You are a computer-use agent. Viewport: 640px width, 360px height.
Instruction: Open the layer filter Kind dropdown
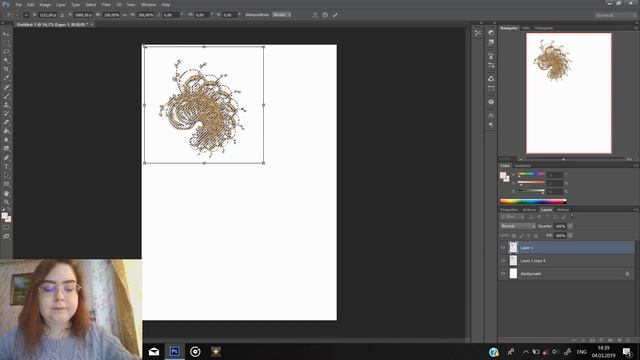coord(512,217)
